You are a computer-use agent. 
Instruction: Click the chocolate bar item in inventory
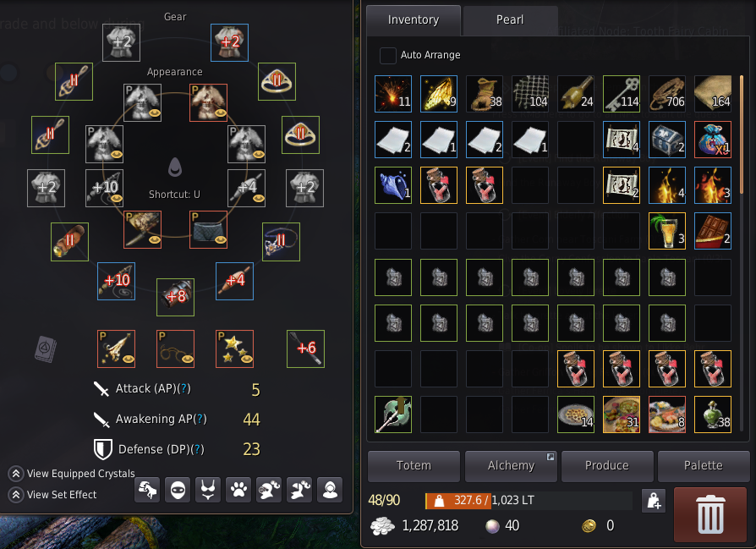point(713,231)
